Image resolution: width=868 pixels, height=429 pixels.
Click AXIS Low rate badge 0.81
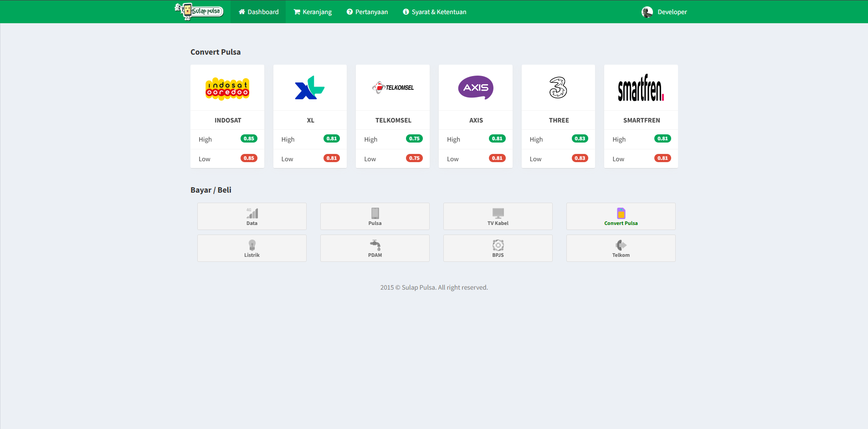(x=497, y=158)
